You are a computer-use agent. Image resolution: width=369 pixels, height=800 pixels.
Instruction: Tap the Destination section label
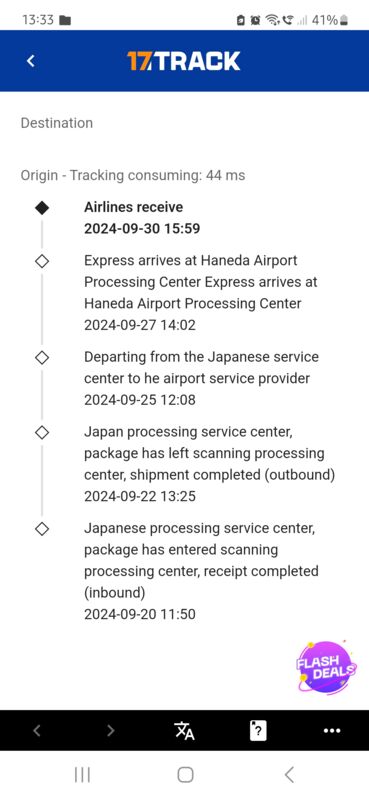click(x=57, y=123)
